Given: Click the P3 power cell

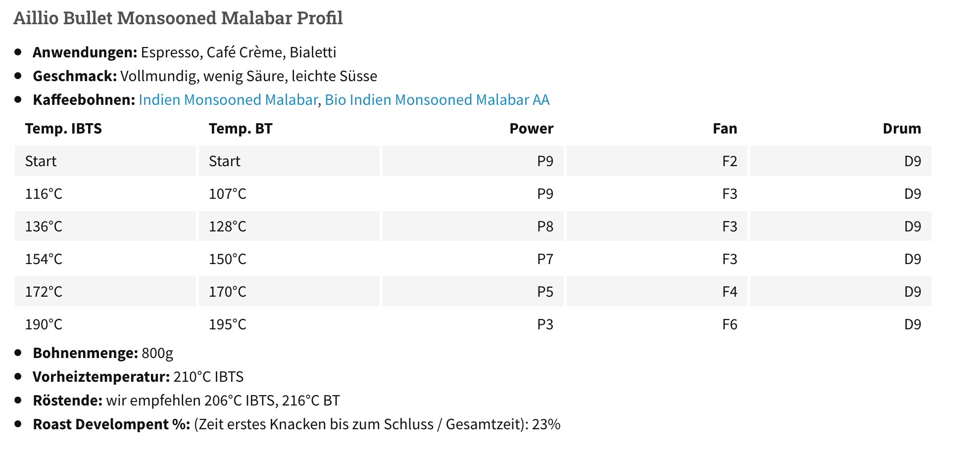Looking at the screenshot, I should pyautogui.click(x=473, y=324).
